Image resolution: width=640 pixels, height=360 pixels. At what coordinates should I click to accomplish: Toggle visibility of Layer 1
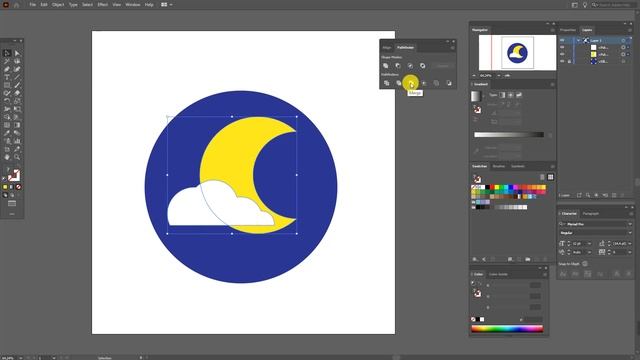[x=562, y=40]
